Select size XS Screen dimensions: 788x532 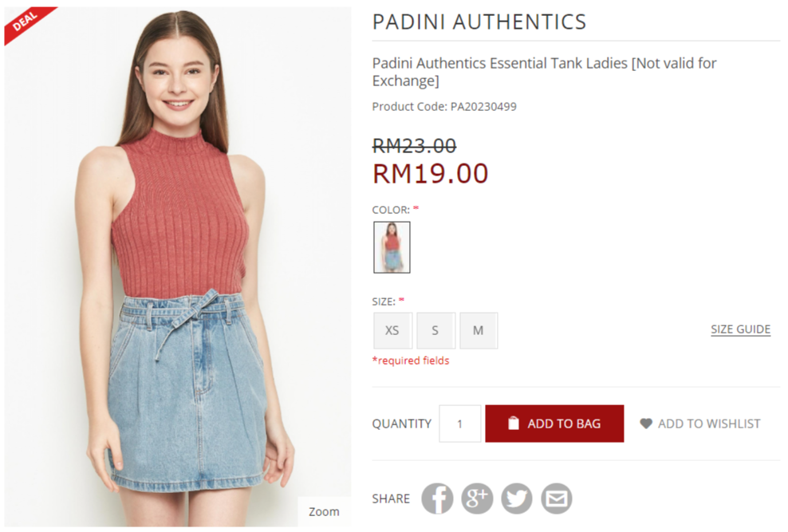[x=392, y=330]
